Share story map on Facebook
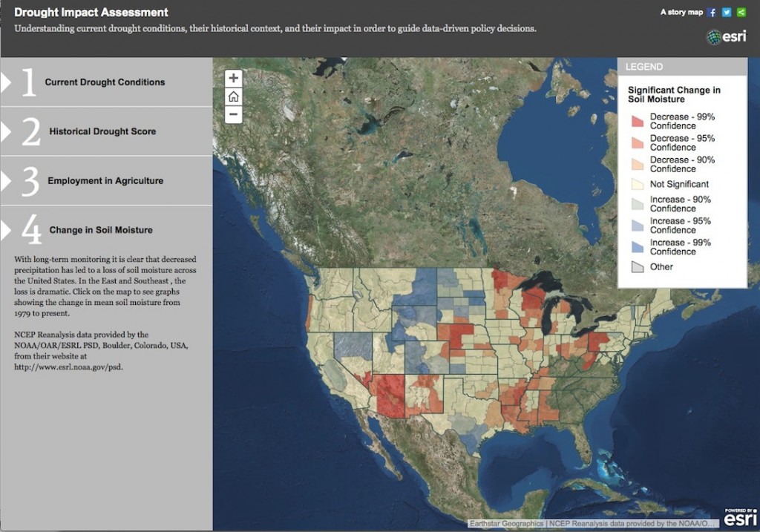This screenshot has height=532, width=760. tap(712, 13)
